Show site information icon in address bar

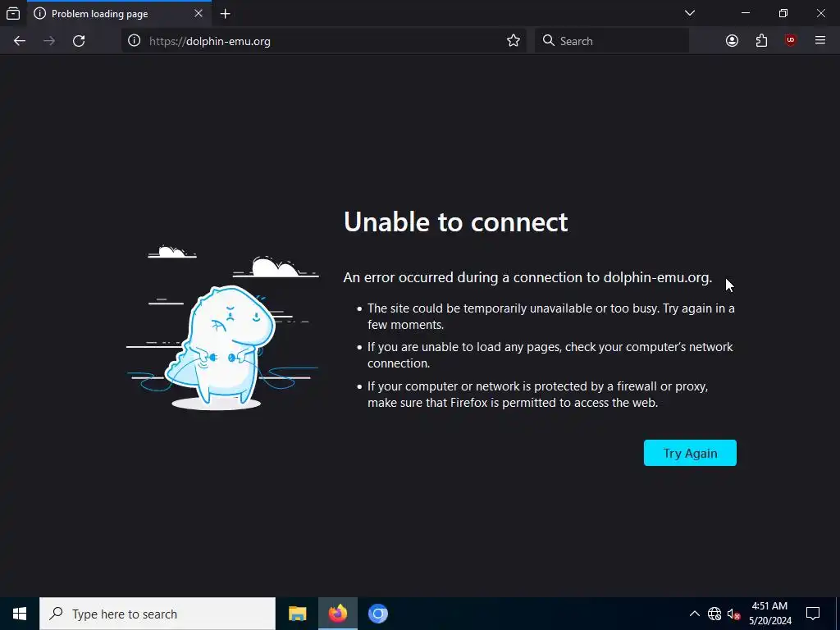point(134,41)
